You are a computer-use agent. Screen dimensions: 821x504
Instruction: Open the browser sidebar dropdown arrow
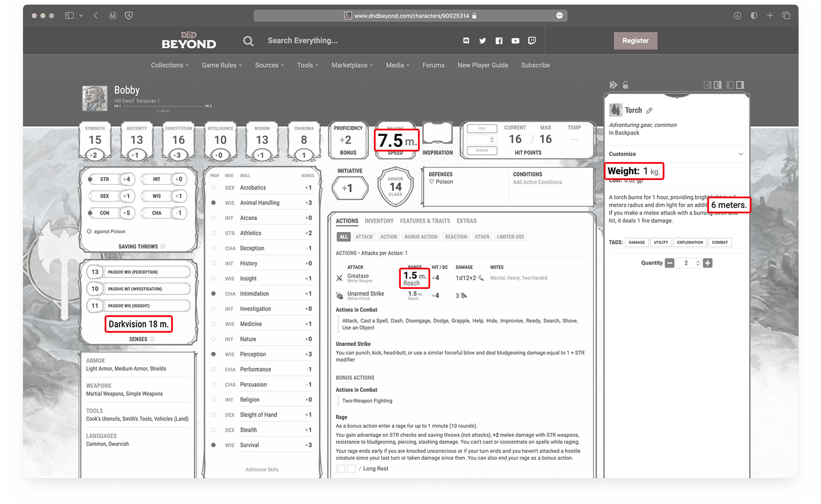(81, 15)
